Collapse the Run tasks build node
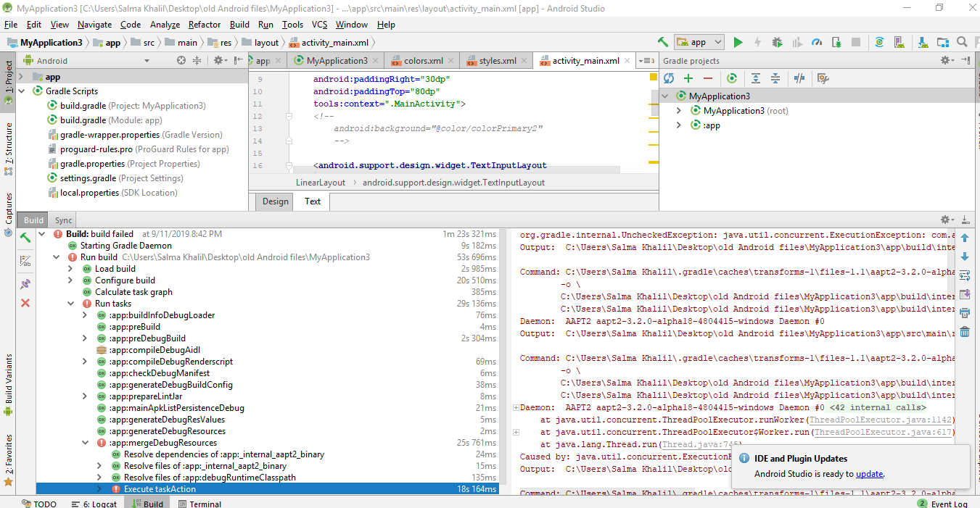This screenshot has width=980, height=508. [70, 304]
